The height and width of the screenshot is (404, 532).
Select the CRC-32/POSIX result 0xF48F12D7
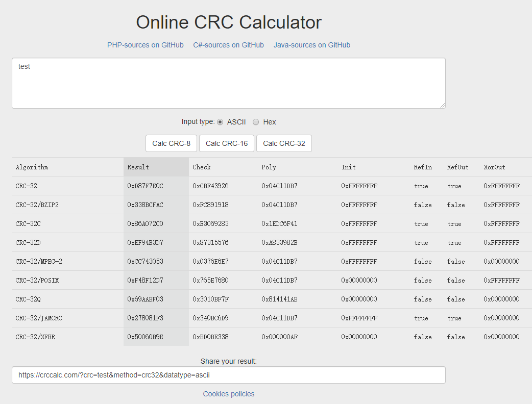[145, 280]
